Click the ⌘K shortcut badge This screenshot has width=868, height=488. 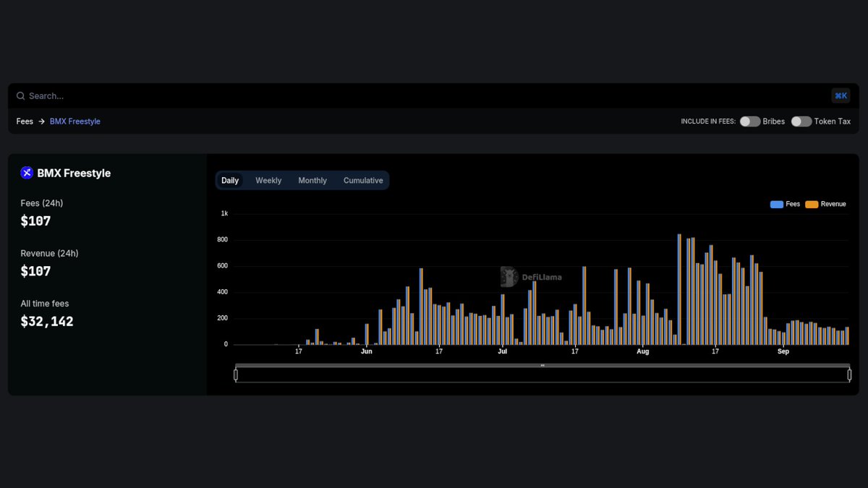pos(841,95)
